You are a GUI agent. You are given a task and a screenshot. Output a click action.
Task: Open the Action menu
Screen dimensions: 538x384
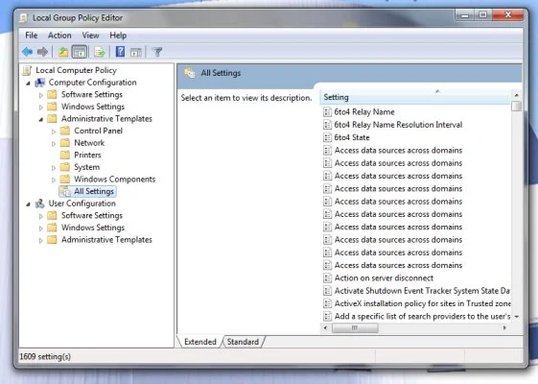click(60, 35)
